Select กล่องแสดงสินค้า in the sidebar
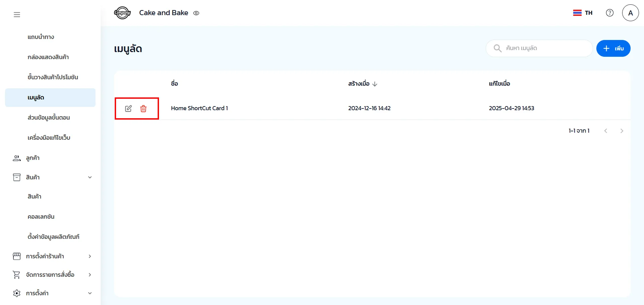644x305 pixels. [48, 57]
